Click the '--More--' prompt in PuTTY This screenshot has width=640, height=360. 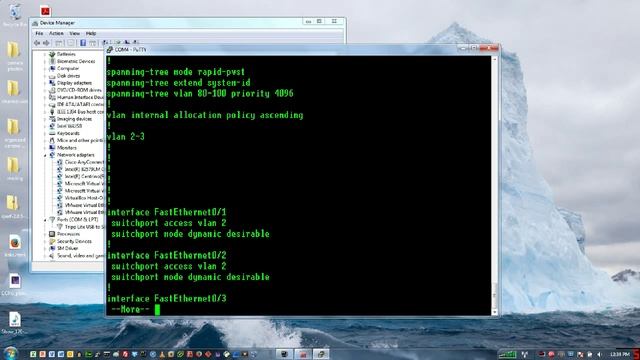131,309
